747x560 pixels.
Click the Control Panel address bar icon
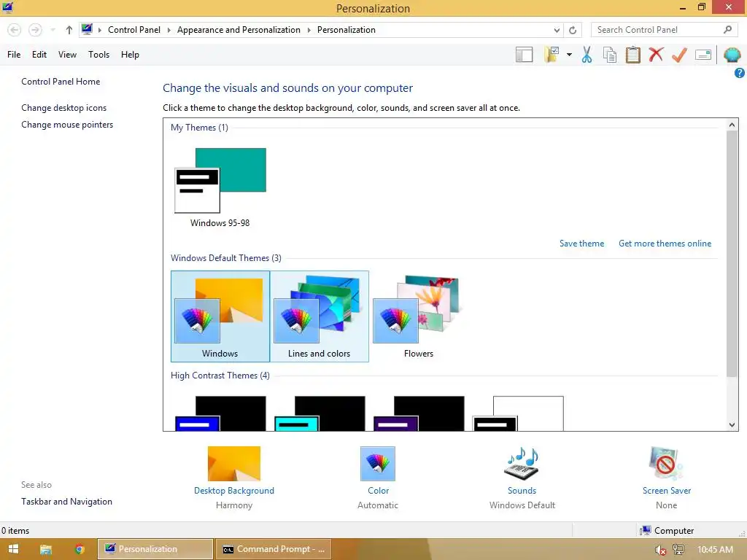tap(87, 29)
